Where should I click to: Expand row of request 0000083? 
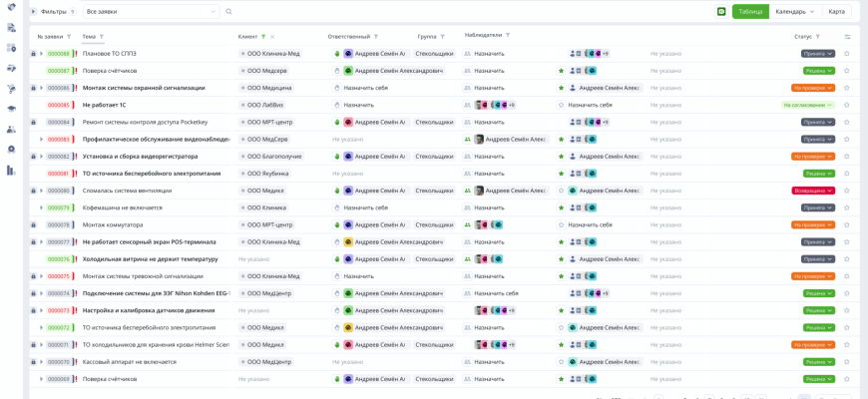(x=41, y=140)
